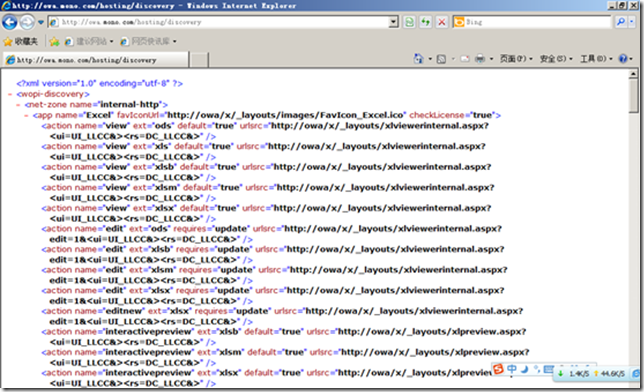Image resolution: width=644 pixels, height=392 pixels.
Task: Click the vertical scrollbar thumb
Action: click(633, 96)
